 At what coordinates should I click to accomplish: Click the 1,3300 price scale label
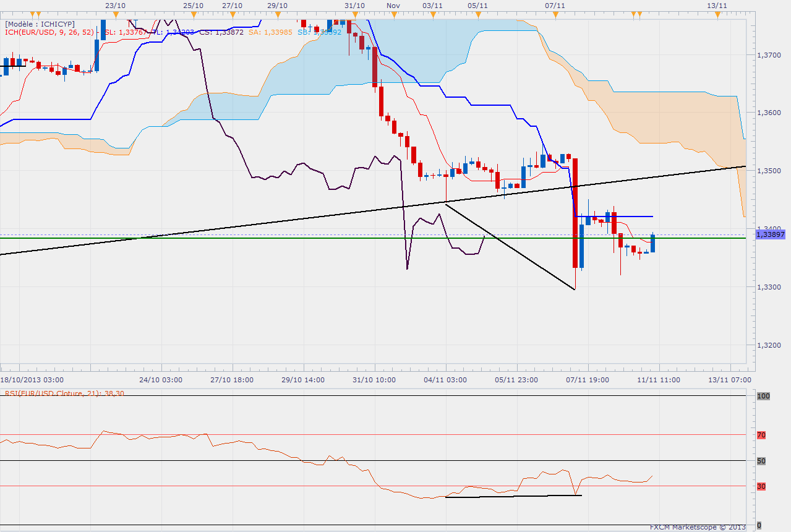769,287
